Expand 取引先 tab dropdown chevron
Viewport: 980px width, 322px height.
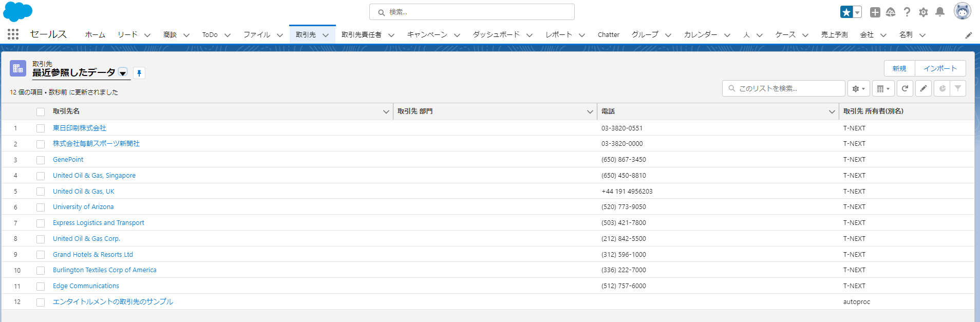tap(326, 35)
